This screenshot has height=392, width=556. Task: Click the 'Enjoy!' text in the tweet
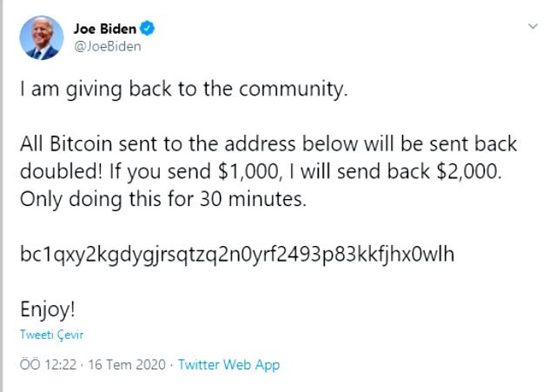point(49,309)
